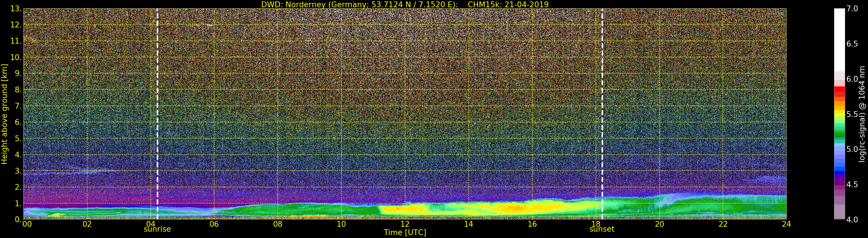Image resolution: width=868 pixels, height=238 pixels.
Task: Click the 'Height above ground [km]' label
Action: pos(4,114)
